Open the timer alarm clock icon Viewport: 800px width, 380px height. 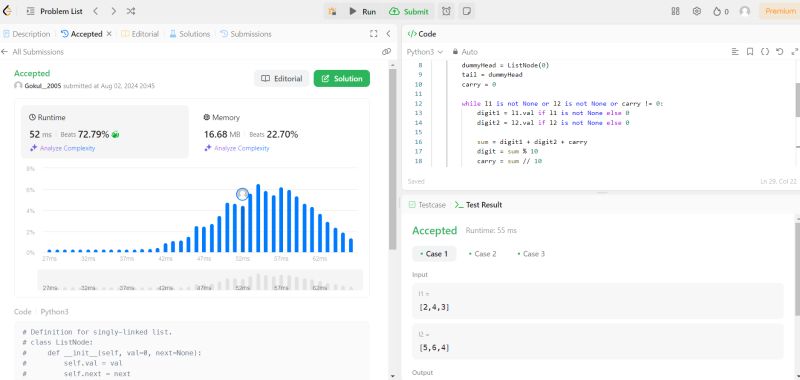tap(446, 11)
